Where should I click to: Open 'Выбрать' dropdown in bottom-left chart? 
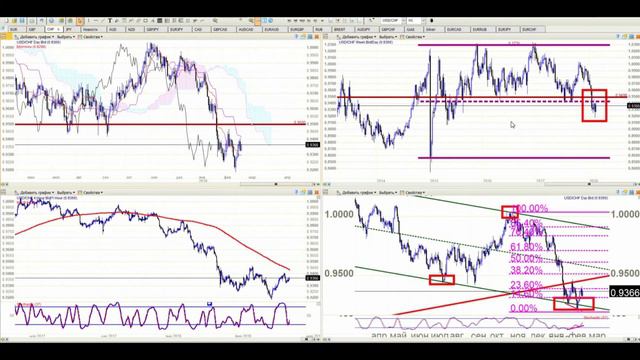(66, 192)
